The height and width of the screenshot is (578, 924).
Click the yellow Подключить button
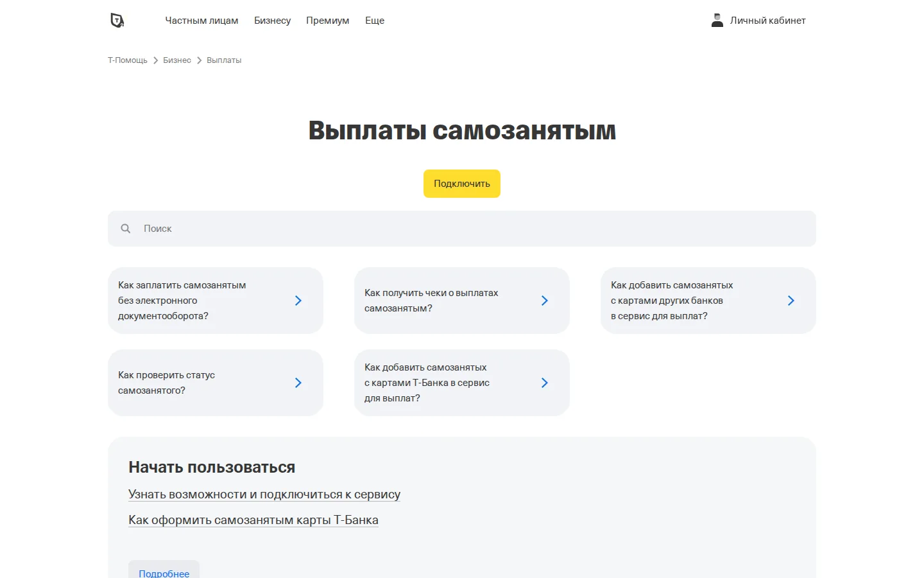[462, 184]
